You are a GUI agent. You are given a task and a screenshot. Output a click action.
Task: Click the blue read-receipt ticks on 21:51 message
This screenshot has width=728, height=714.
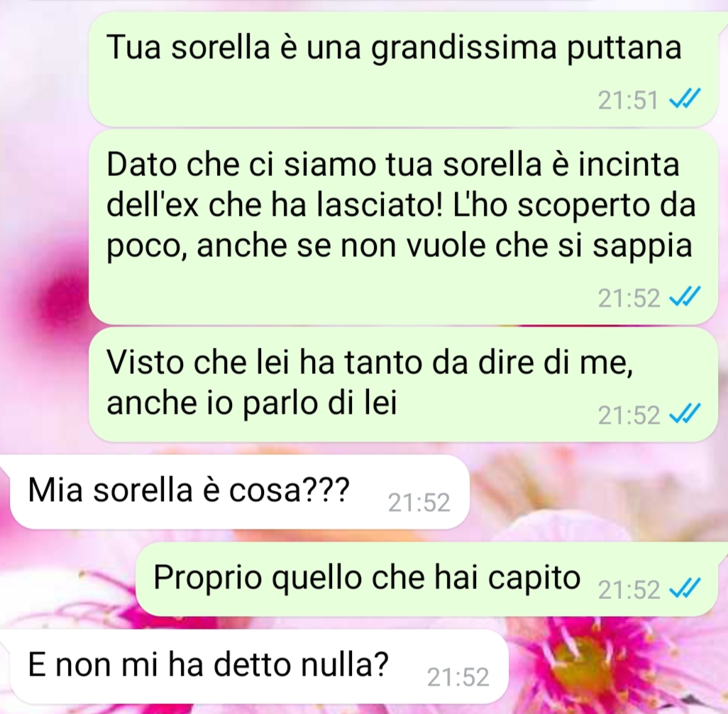tap(684, 99)
